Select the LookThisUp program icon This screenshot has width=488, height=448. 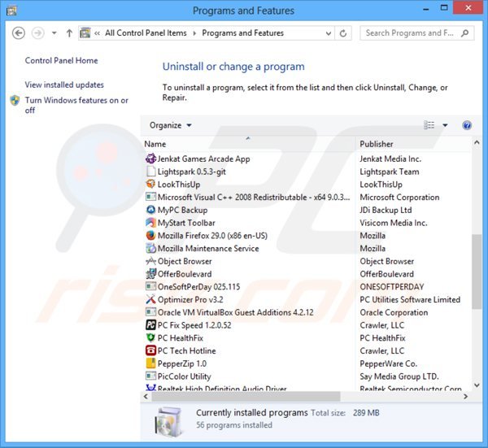150,185
